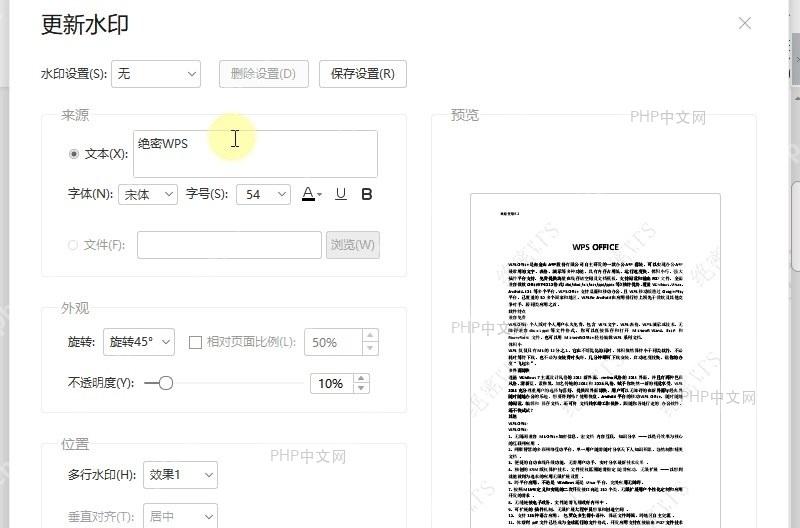
Task: Increase page ratio 50% with up arrow
Action: [370, 335]
